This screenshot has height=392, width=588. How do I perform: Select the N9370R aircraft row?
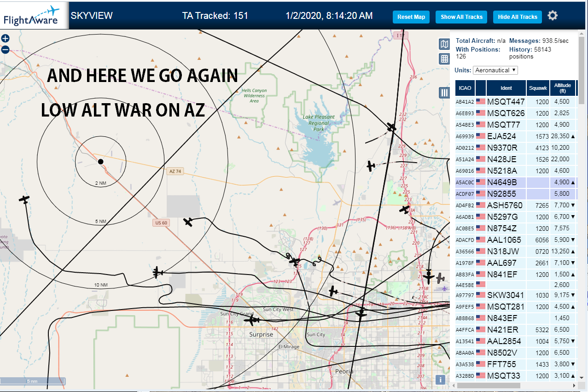coord(516,148)
